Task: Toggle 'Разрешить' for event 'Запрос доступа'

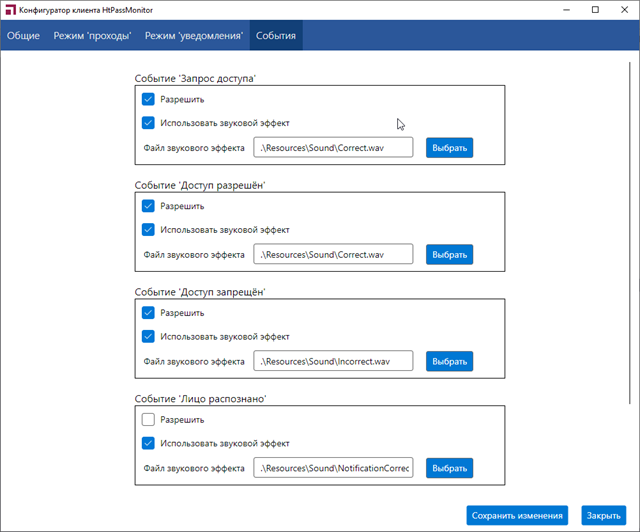Action: pyautogui.click(x=148, y=99)
